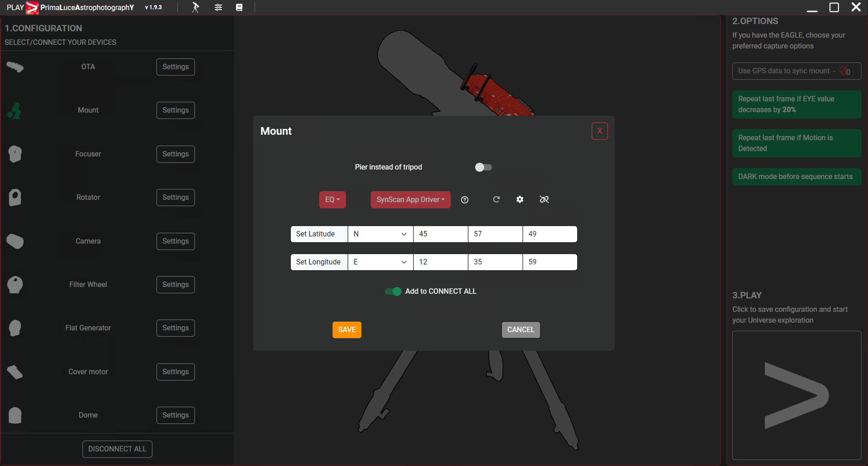Screen dimensions: 868x466
Task: Click the Rotator device icon
Action: coord(15,198)
